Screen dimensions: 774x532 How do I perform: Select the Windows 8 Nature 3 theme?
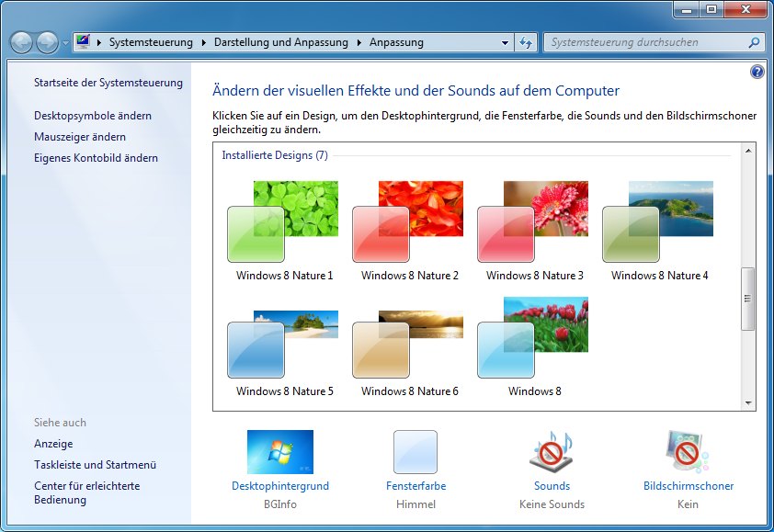pos(534,231)
